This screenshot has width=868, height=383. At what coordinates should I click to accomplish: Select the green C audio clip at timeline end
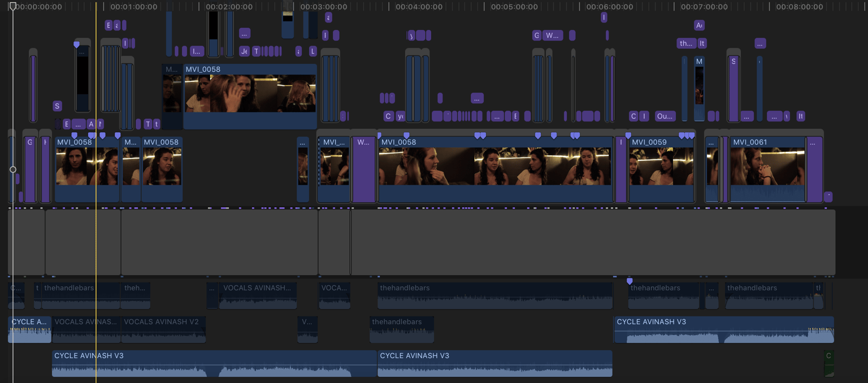tap(829, 363)
